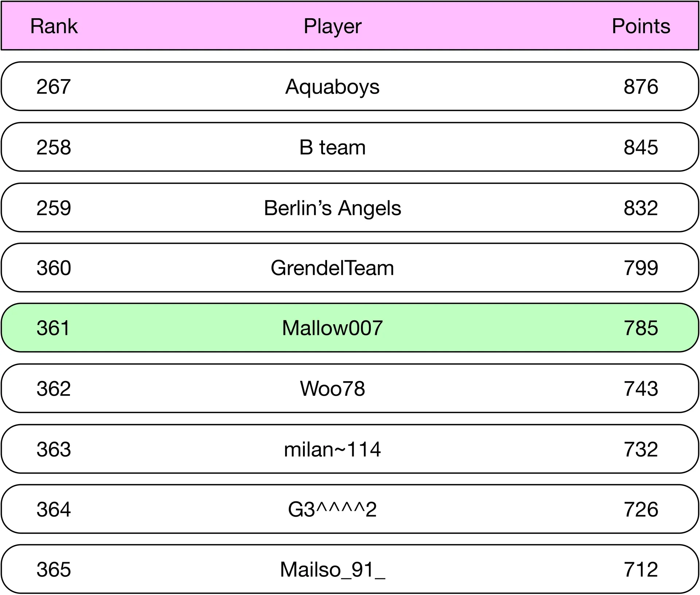Click the 845 points value
Screen dimensions: 700x595
[x=641, y=147]
